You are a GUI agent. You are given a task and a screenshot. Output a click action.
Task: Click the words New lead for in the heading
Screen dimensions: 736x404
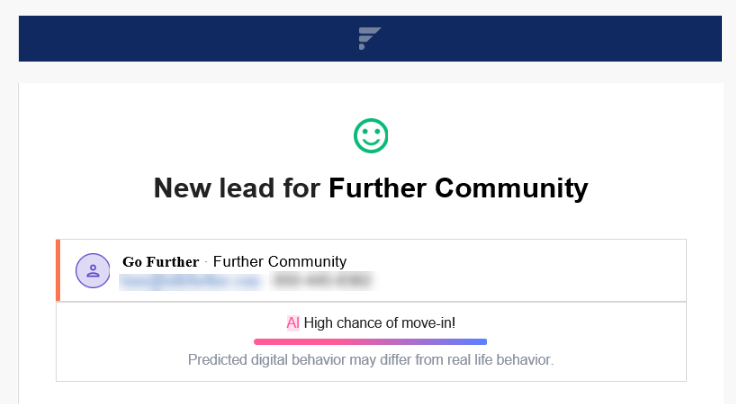pyautogui.click(x=237, y=188)
